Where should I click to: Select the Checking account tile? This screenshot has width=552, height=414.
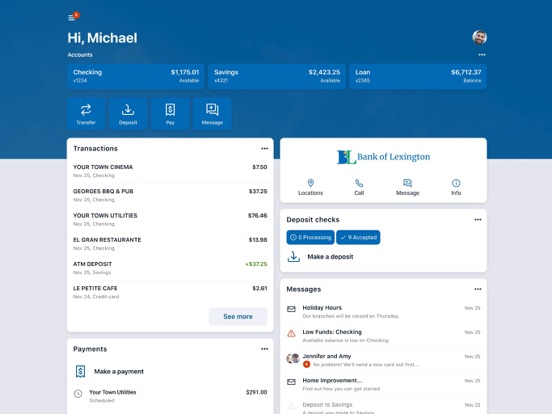136,76
